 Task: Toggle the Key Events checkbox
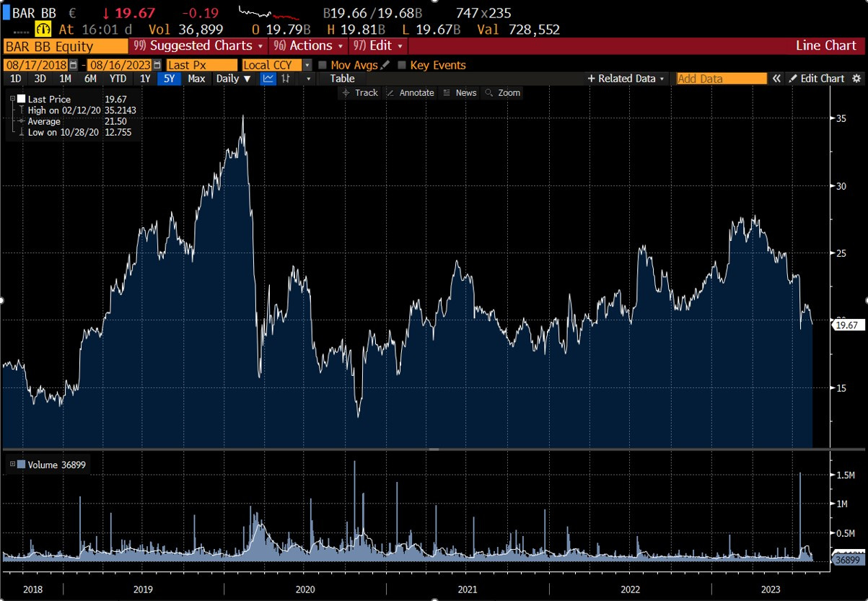tap(402, 65)
